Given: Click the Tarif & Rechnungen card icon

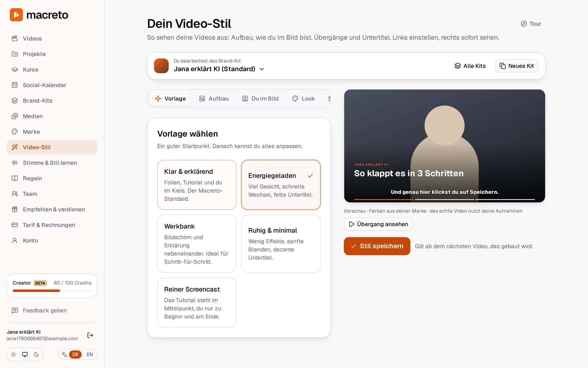Looking at the screenshot, I should click(x=15, y=225).
